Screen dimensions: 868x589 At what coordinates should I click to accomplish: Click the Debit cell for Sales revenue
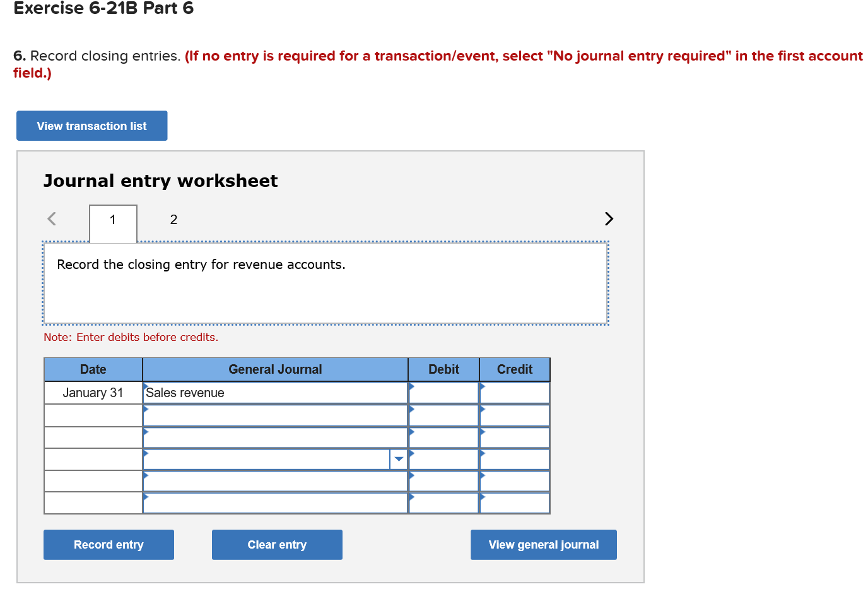(445, 393)
